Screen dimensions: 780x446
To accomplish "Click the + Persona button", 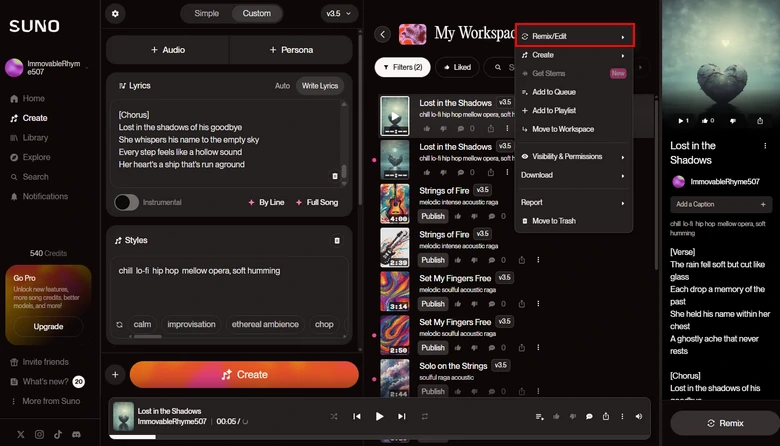I will point(291,50).
